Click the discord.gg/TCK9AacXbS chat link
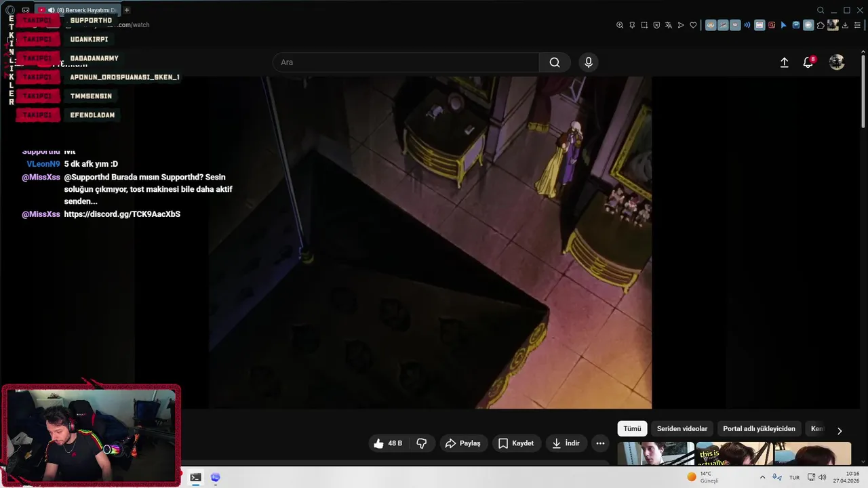The width and height of the screenshot is (868, 488). tap(122, 214)
